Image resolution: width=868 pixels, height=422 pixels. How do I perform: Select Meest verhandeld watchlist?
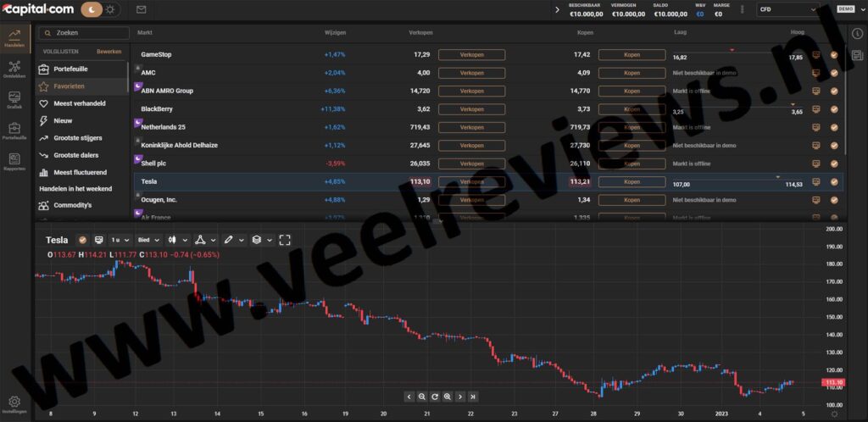[x=79, y=103]
